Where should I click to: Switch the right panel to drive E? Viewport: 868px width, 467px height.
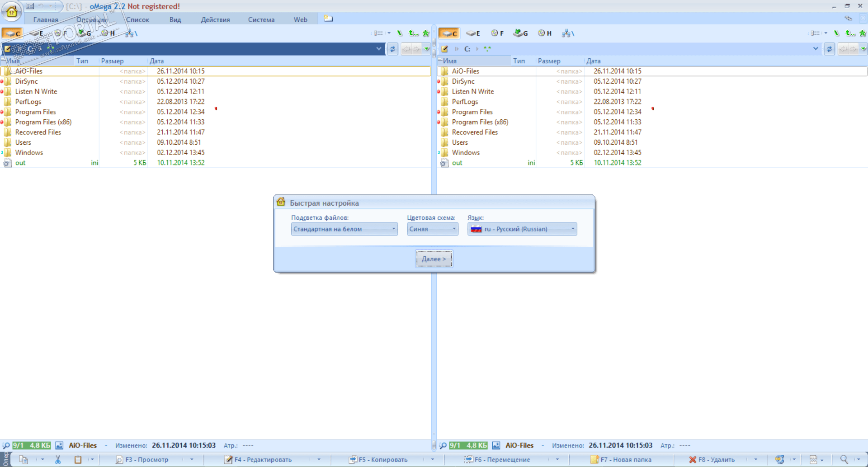click(x=473, y=33)
